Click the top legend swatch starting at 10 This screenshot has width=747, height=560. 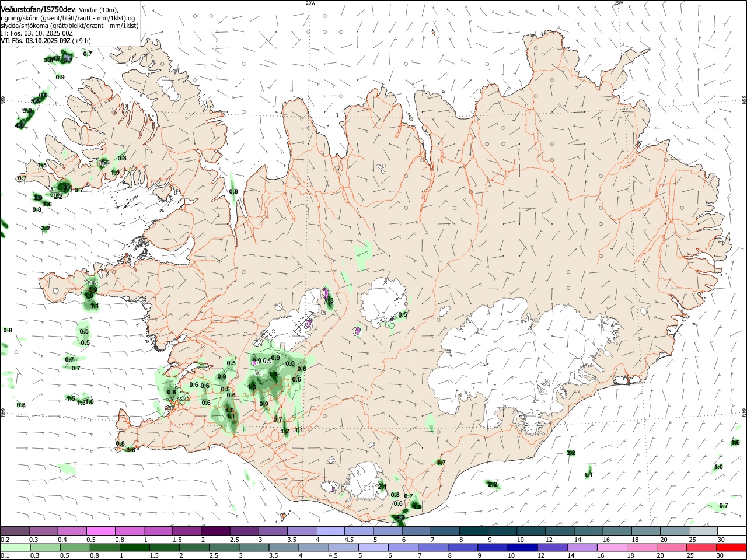[x=530, y=531]
